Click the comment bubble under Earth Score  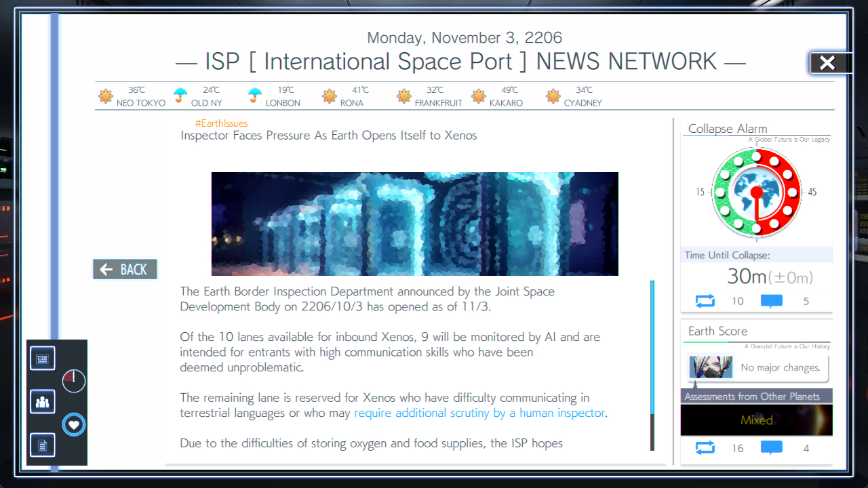pyautogui.click(x=771, y=448)
